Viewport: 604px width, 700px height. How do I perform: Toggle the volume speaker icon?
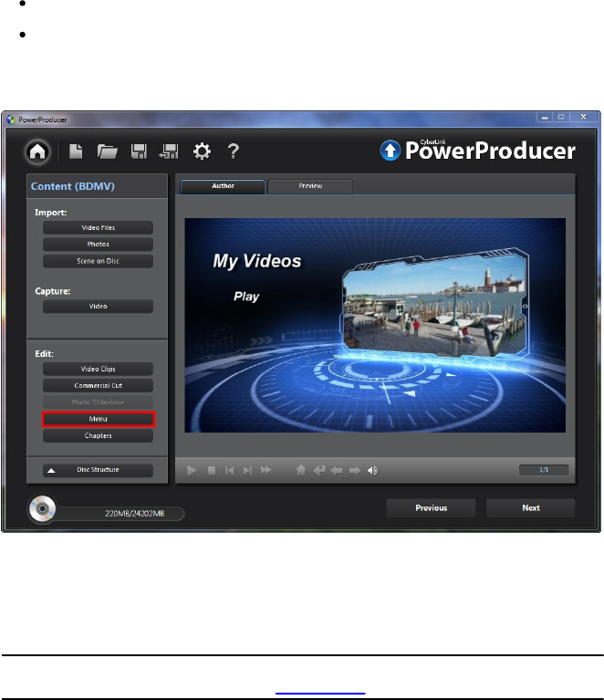(x=372, y=471)
